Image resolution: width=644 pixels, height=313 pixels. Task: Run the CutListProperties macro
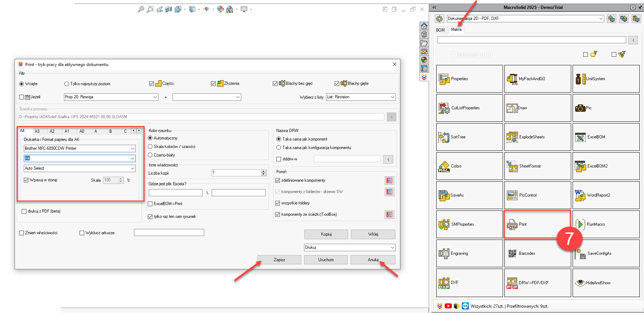click(469, 108)
